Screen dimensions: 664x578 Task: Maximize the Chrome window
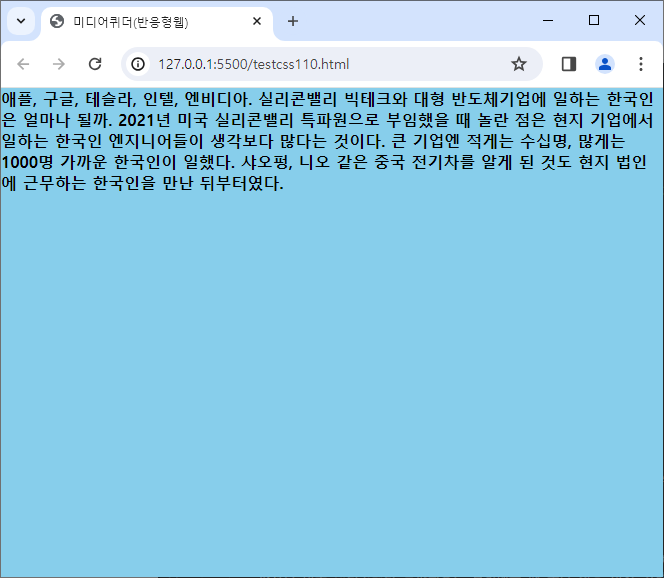[594, 20]
